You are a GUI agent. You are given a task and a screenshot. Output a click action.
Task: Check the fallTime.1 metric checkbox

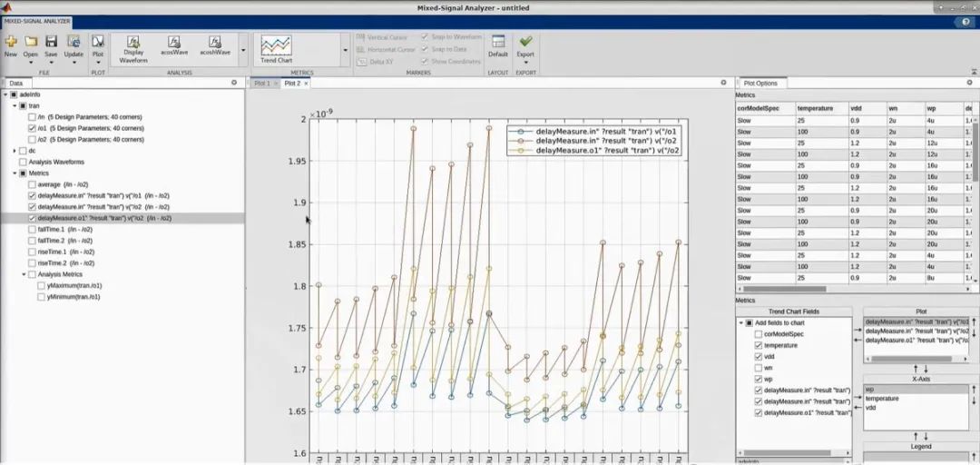[32, 230]
